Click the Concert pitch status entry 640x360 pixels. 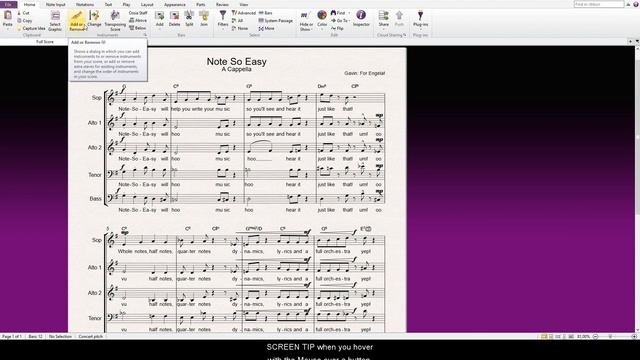[x=91, y=336]
